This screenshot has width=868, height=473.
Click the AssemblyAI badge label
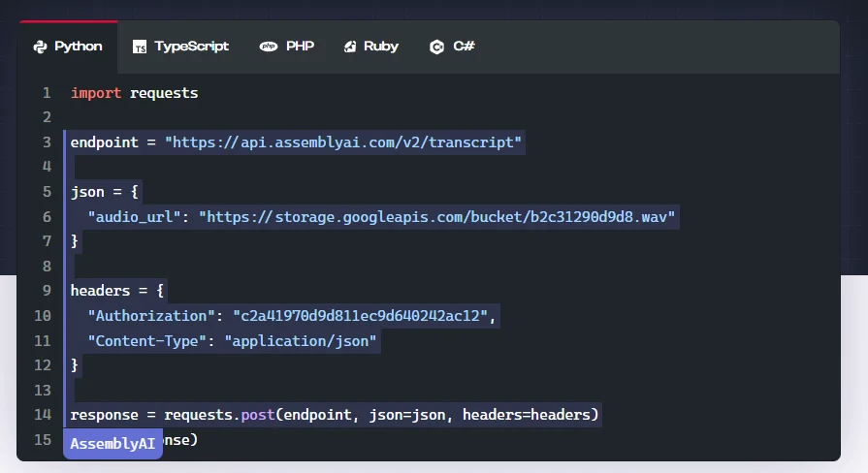click(x=112, y=444)
